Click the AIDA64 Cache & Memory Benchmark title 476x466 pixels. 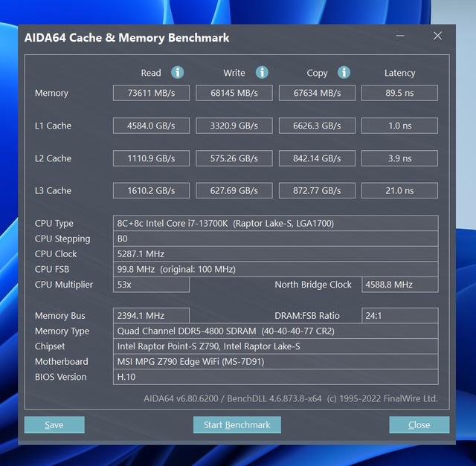coord(126,38)
